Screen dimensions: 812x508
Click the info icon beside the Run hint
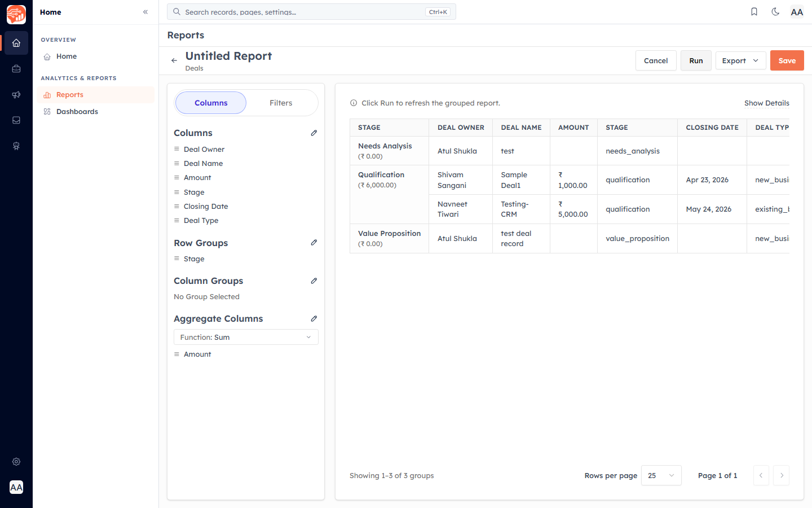pos(354,103)
